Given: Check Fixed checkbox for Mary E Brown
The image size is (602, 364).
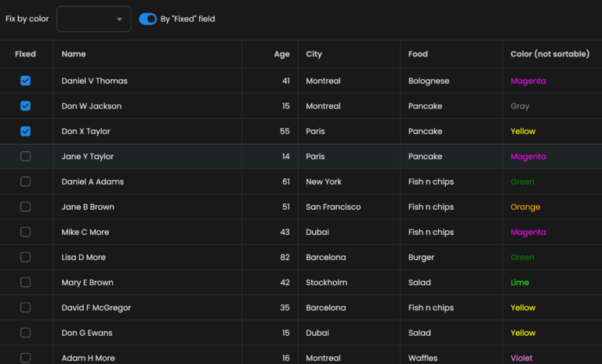Looking at the screenshot, I should (x=26, y=283).
